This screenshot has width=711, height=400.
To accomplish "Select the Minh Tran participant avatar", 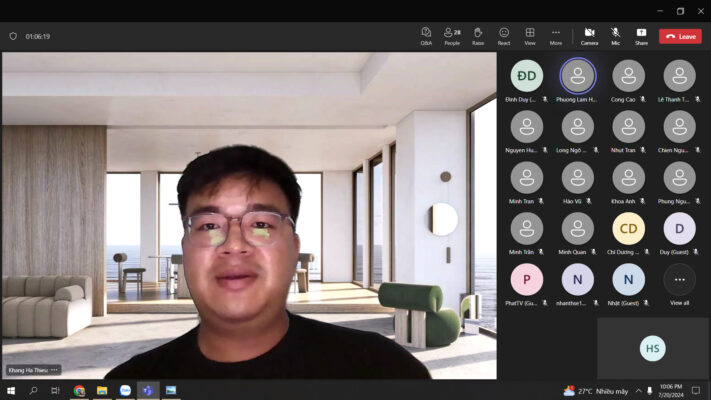I will [526, 178].
